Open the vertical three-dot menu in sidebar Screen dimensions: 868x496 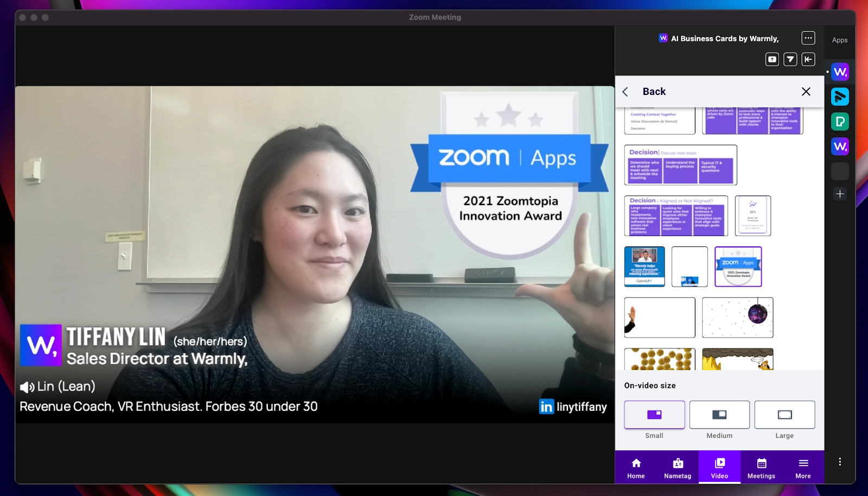(x=840, y=462)
